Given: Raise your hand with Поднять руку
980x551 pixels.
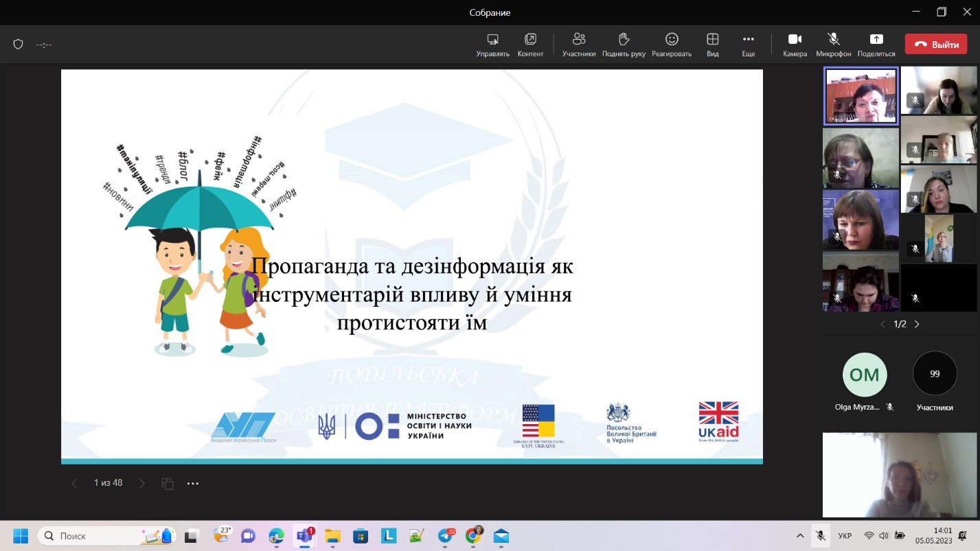Looking at the screenshot, I should (624, 45).
